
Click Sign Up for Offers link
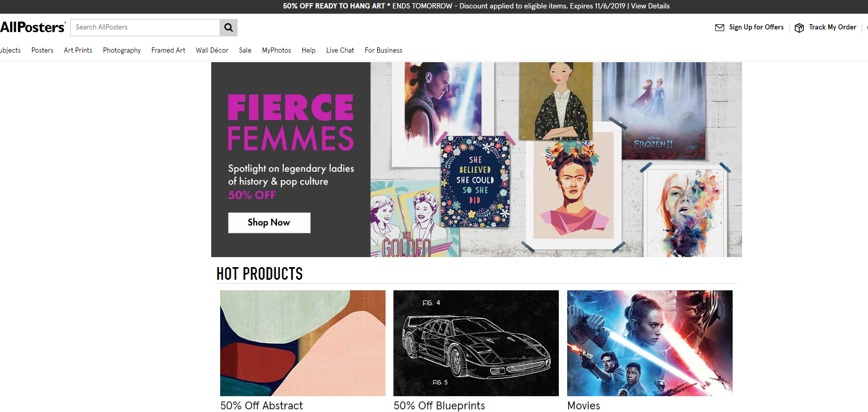[756, 27]
